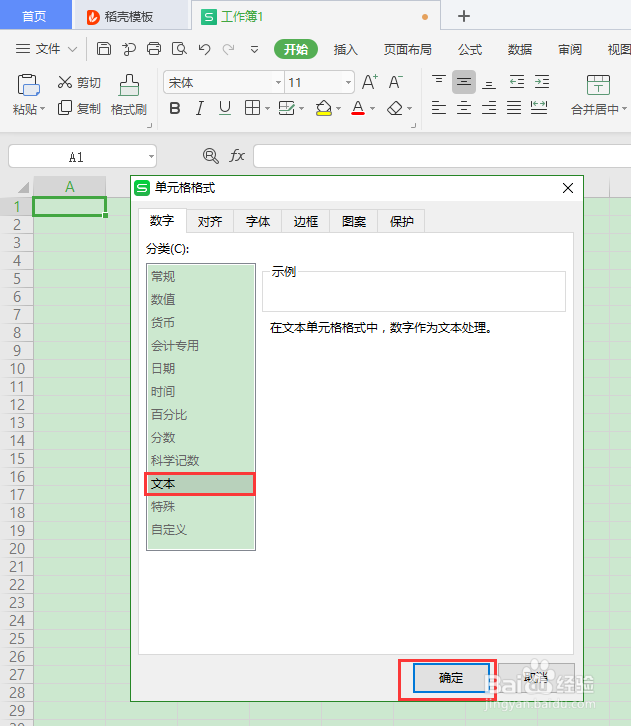Open the 保护 tab in dialog
Viewport: 631px width, 726px height.
pyautogui.click(x=401, y=221)
